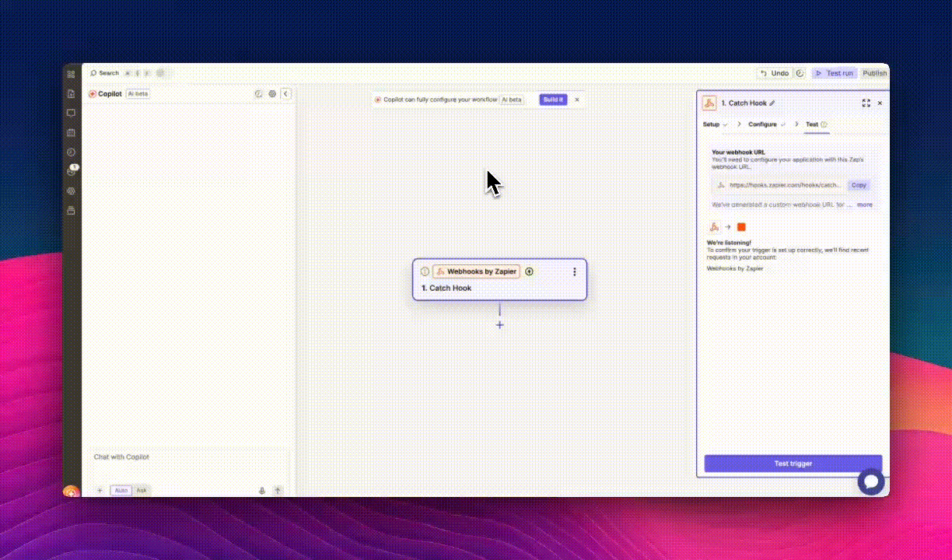Screen dimensions: 952x560
Task: Collapse the Copilot panel with the chevron
Action: click(285, 93)
